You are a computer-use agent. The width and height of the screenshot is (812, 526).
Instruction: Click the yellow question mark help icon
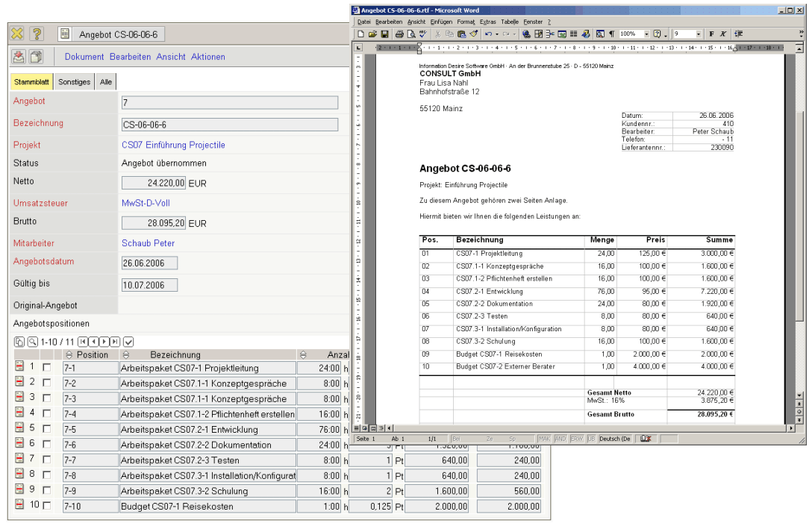(37, 34)
